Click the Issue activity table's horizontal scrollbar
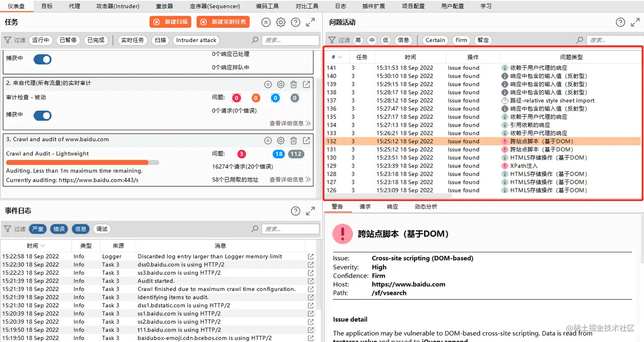Screen dimensions: 644x342 click(x=388, y=196)
